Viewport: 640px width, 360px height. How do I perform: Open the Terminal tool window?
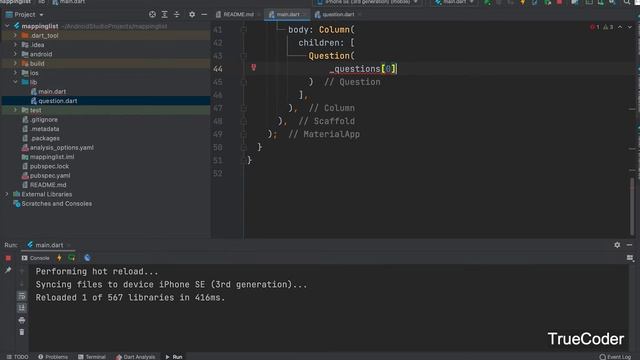click(92, 357)
